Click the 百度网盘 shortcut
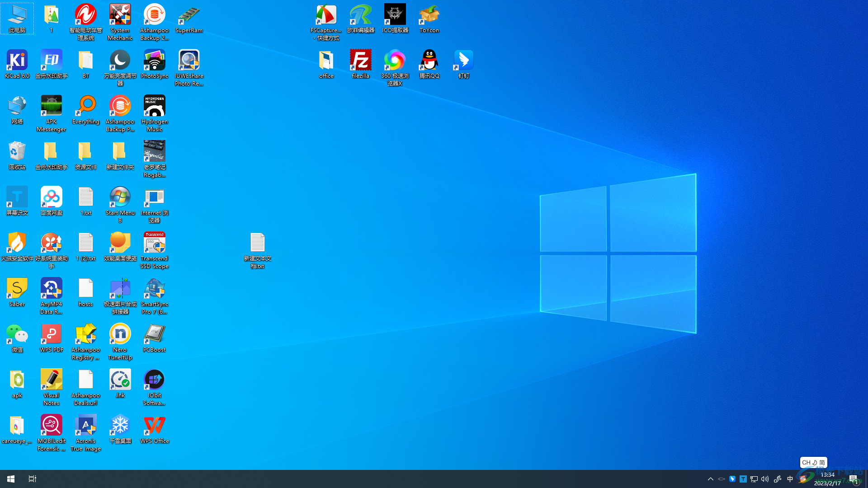The height and width of the screenshot is (488, 868). (52, 201)
